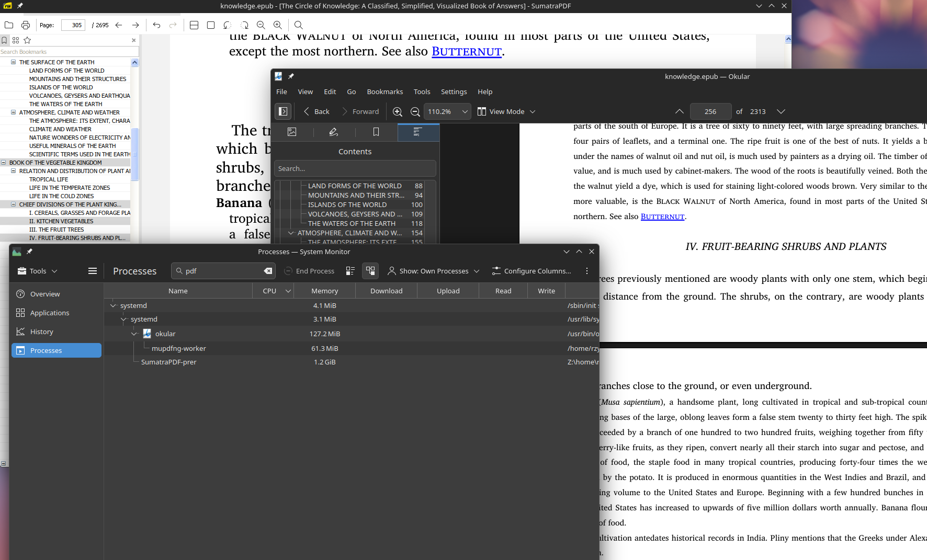This screenshot has width=927, height=560.
Task: Open Annotations panel in Okular sidebar
Action: pyautogui.click(x=334, y=132)
